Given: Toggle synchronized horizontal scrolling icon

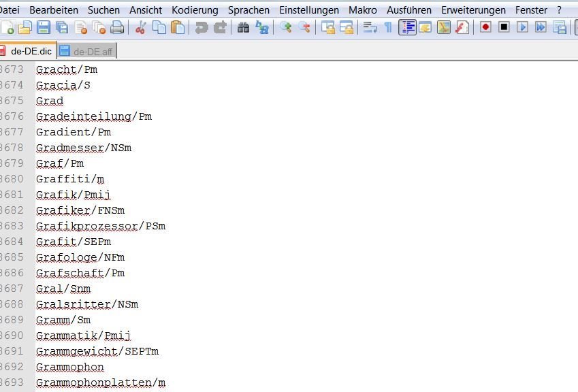Looking at the screenshot, I should coord(347,28).
